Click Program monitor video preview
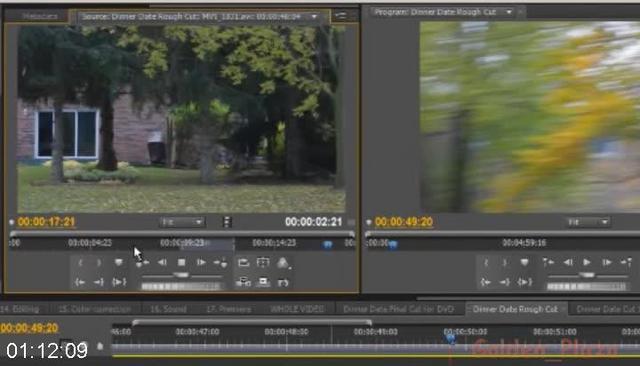The width and height of the screenshot is (640, 366). tap(530, 117)
